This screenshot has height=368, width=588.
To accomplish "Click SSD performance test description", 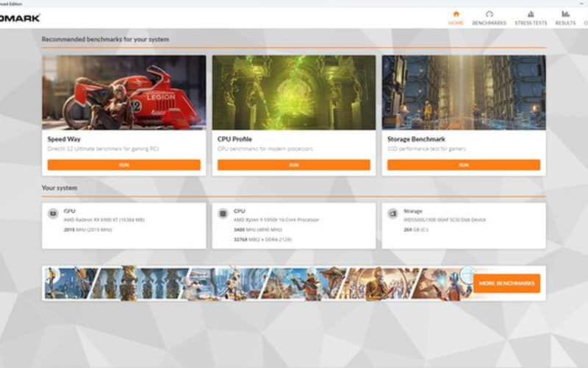I will (426, 149).
